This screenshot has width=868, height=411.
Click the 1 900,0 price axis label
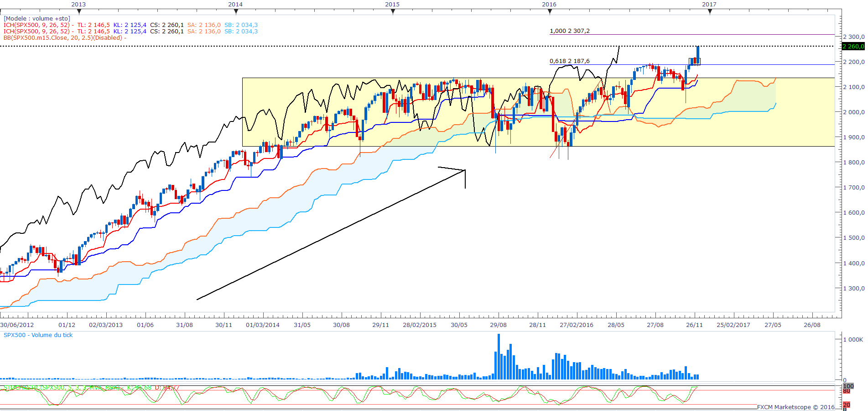point(854,137)
